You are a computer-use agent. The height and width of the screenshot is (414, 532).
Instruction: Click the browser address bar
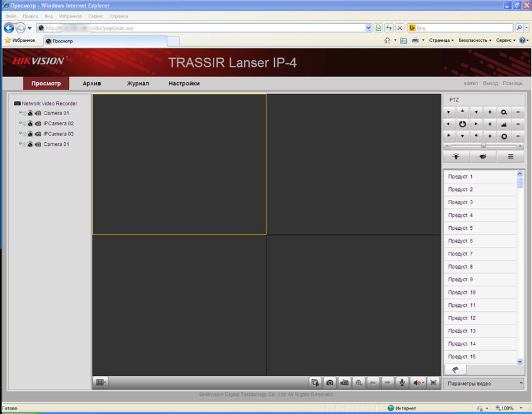[201, 28]
